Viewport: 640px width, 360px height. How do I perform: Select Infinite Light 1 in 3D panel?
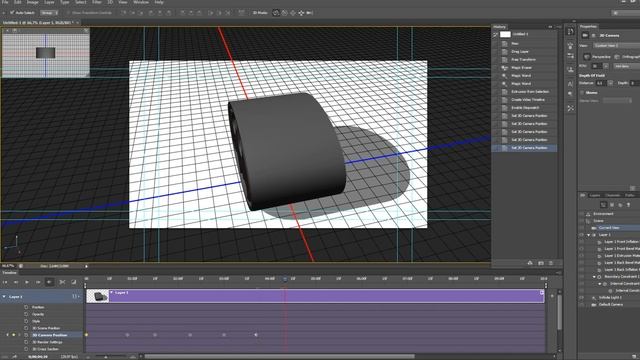pyautogui.click(x=611, y=298)
